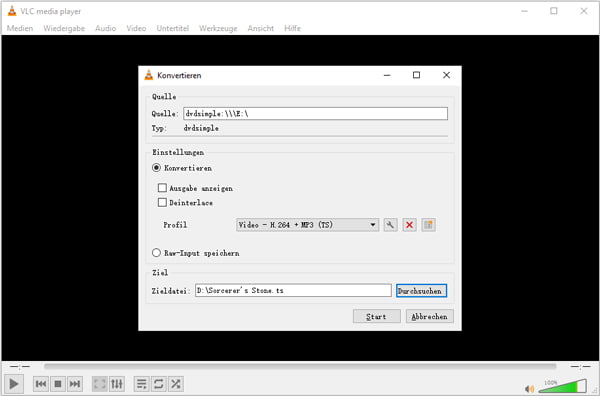600x396 pixels.
Task: Open the Ansicht menu
Action: (261, 28)
